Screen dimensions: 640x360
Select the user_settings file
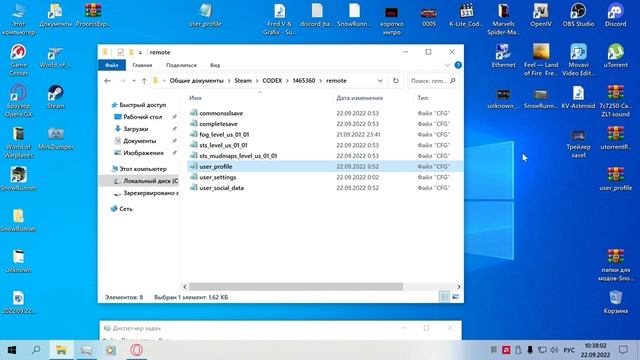point(218,177)
